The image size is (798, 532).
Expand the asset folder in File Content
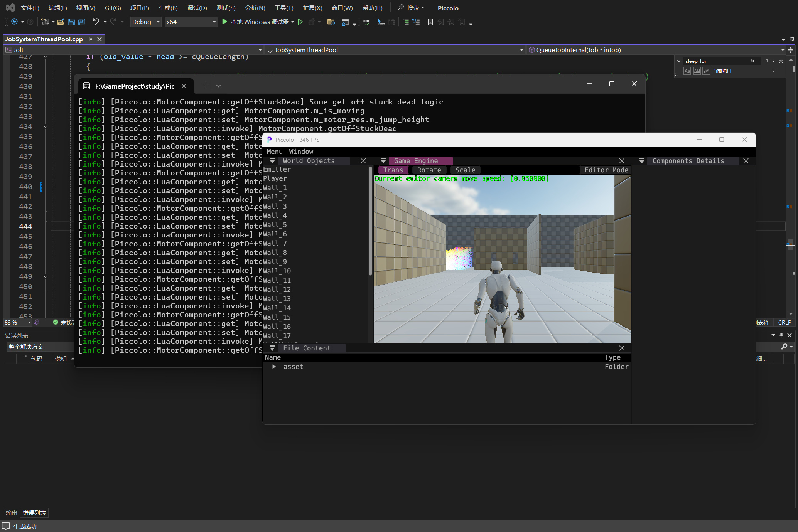274,367
